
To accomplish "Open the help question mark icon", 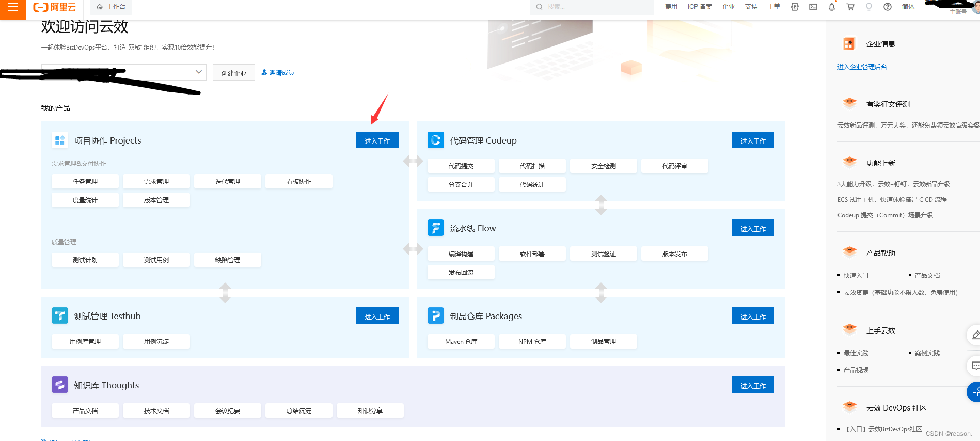I will tap(888, 7).
